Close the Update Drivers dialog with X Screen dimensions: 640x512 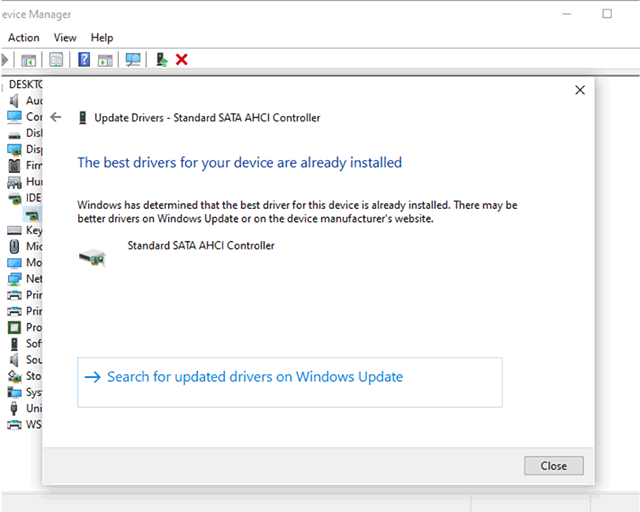coord(580,90)
